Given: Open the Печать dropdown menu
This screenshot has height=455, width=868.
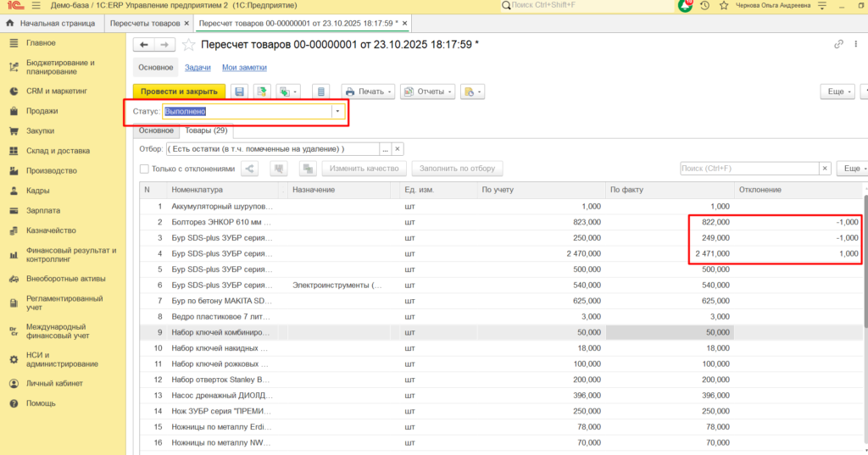Looking at the screenshot, I should pos(368,92).
